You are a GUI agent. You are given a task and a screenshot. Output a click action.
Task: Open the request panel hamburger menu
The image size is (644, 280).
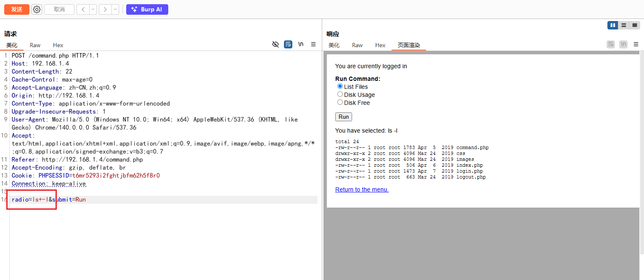313,44
